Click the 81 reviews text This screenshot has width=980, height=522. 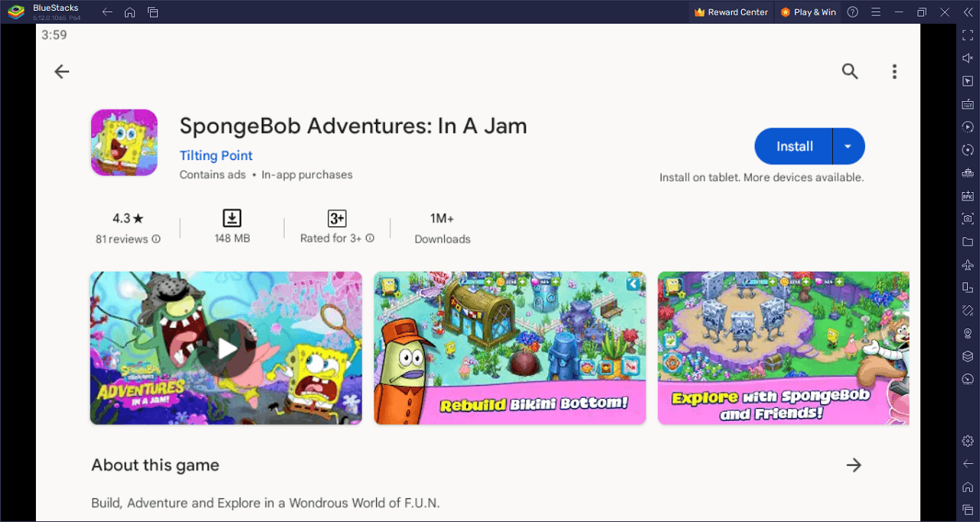[x=122, y=239]
